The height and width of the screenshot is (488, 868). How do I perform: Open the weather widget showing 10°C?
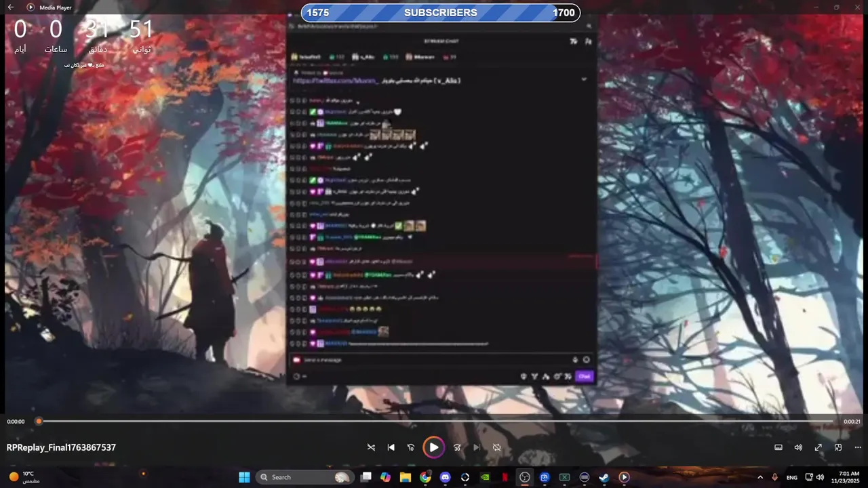point(24,477)
